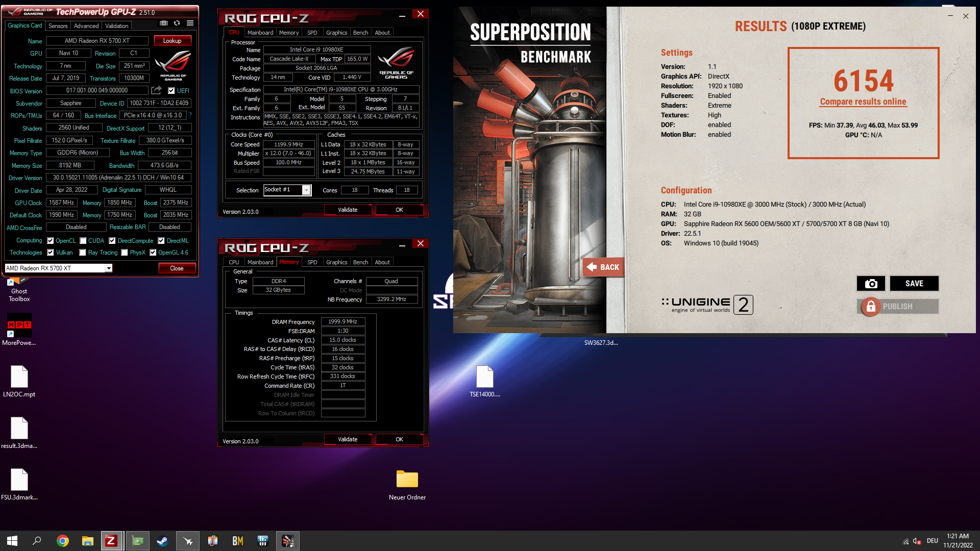
Task: Click the BACK button in Superposition
Action: [603, 267]
